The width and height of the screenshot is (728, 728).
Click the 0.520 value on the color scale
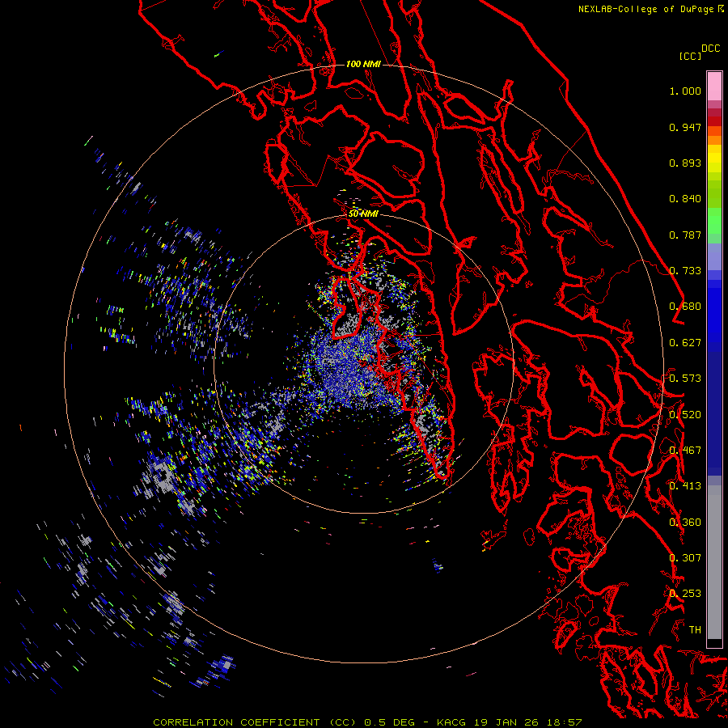point(685,415)
